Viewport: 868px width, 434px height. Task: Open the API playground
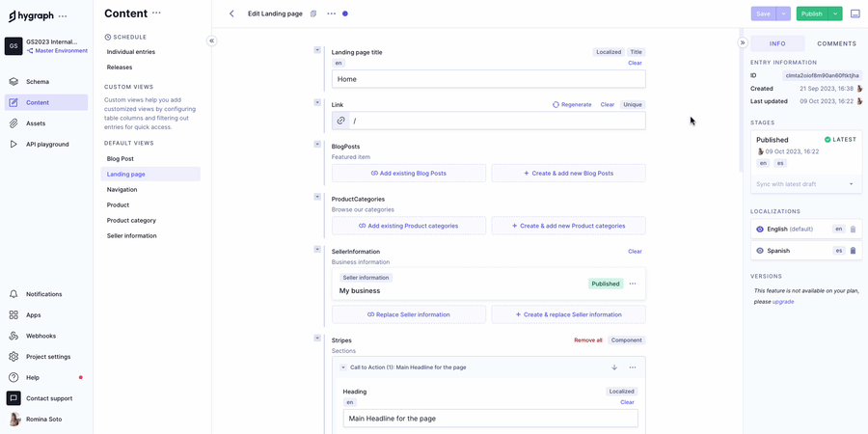(46, 144)
